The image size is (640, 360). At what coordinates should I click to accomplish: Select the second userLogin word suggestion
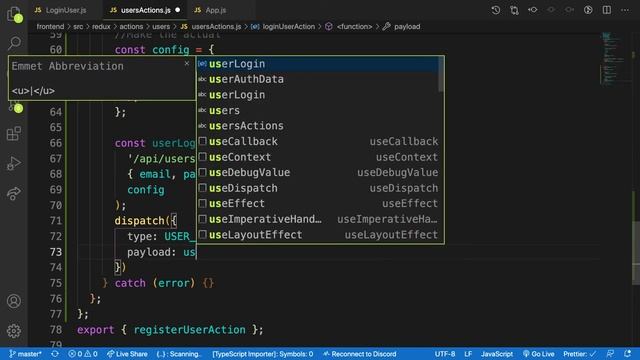coord(318,95)
